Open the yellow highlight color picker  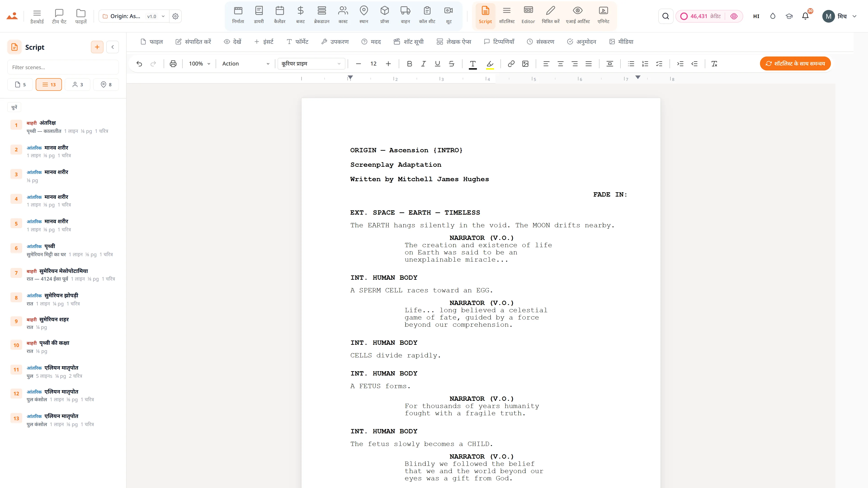tap(490, 64)
